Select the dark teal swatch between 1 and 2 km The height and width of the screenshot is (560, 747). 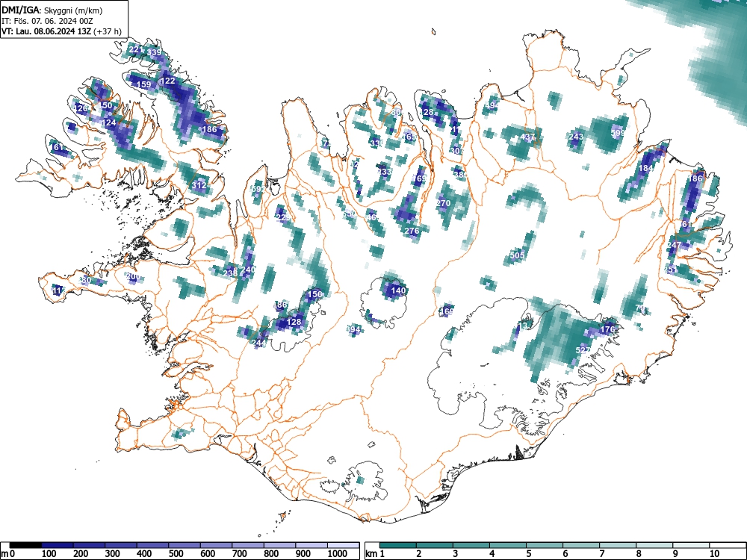coord(398,545)
